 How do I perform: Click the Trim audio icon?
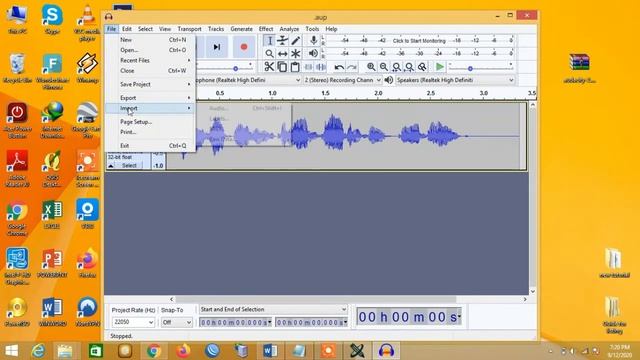[308, 67]
